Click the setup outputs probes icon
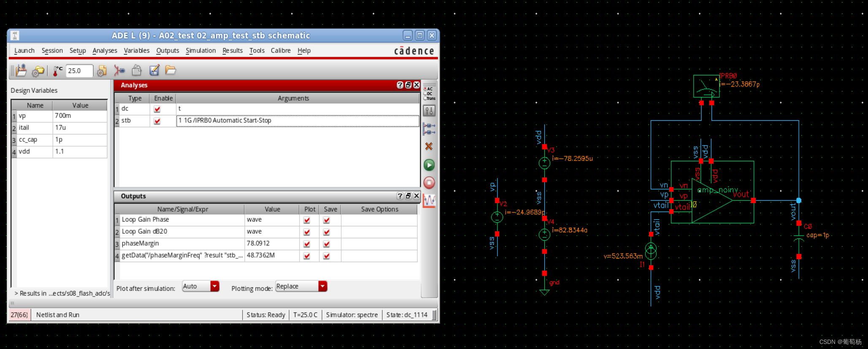Viewport: 868px width, 349px height. tap(429, 129)
